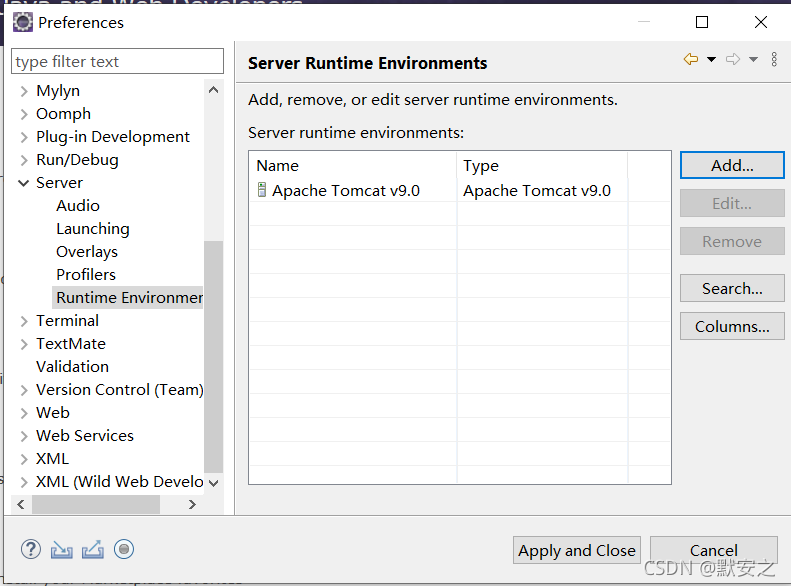Open the three-dot view menu icon
This screenshot has width=791, height=586.
pyautogui.click(x=774, y=60)
